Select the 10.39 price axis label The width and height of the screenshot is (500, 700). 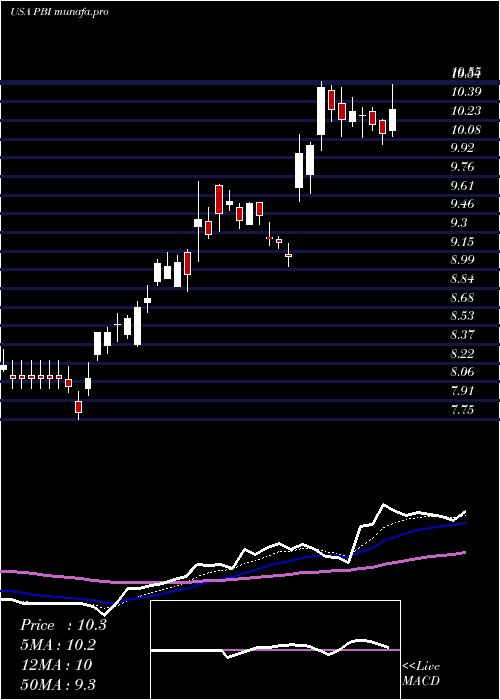coord(466,92)
